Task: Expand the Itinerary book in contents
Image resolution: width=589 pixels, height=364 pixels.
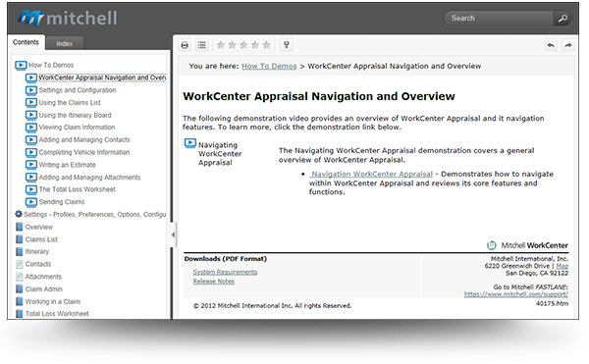Action: pyautogui.click(x=37, y=251)
